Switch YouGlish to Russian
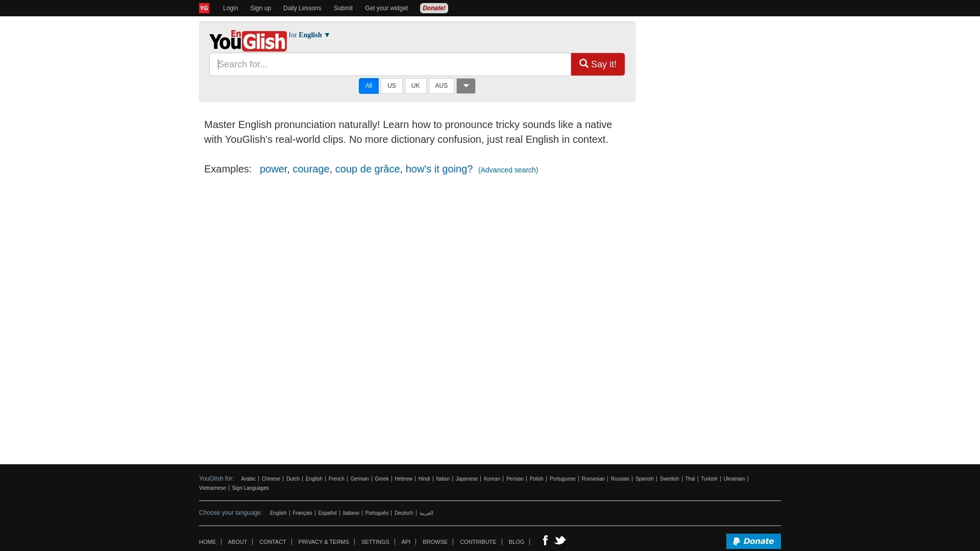The width and height of the screenshot is (980, 551). coord(620,479)
